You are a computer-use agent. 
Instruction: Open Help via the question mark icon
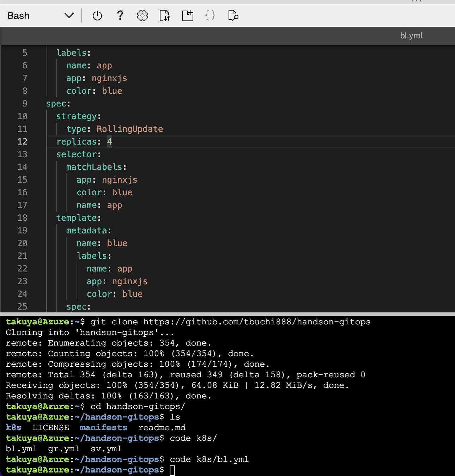pyautogui.click(x=120, y=16)
